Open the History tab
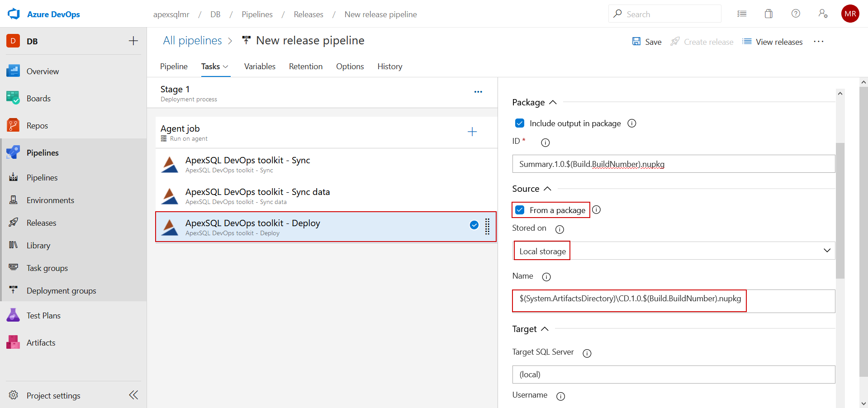 (389, 66)
